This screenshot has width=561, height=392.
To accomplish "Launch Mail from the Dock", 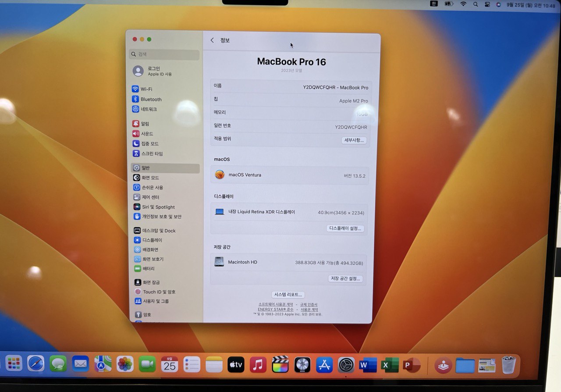I will (81, 363).
